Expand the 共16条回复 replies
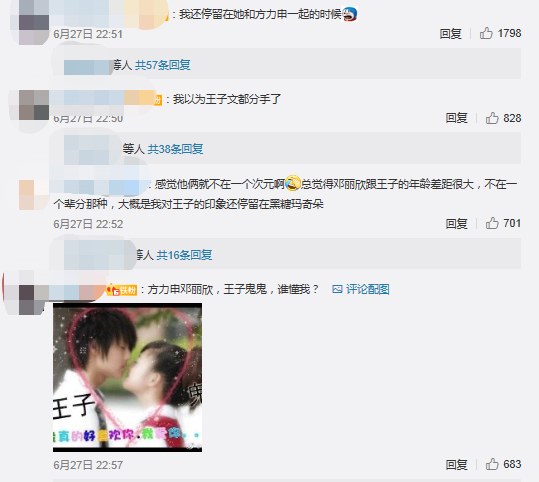The image size is (539, 482). tap(184, 255)
